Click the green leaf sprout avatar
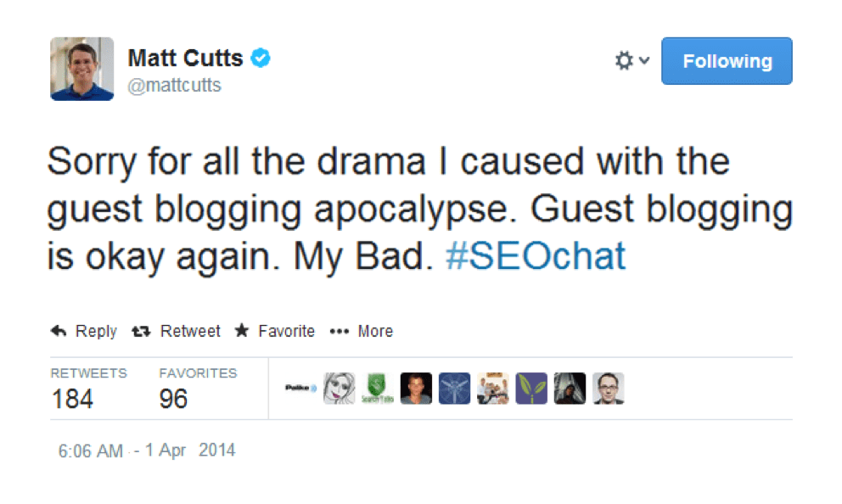 pyautogui.click(x=531, y=389)
